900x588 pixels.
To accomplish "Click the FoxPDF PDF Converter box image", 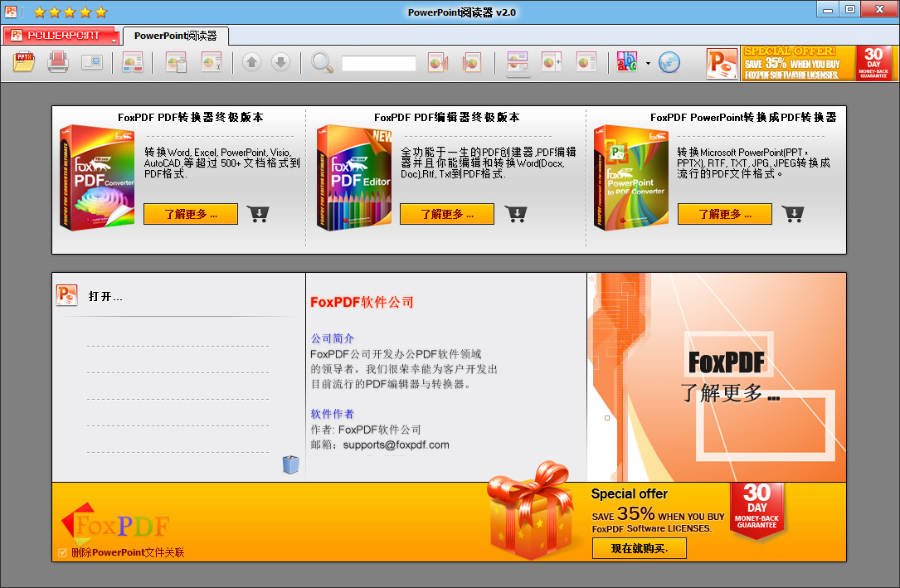I will [96, 177].
